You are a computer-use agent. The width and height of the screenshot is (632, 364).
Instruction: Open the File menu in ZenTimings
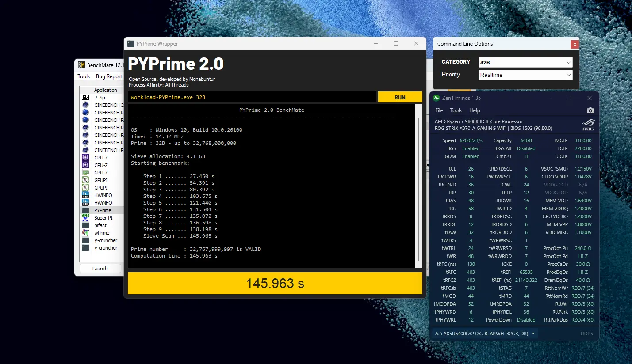pyautogui.click(x=439, y=110)
